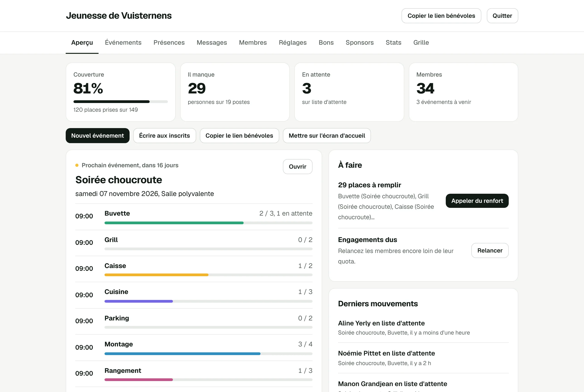Click the orange Caisse progress bar
584x392 pixels.
(x=209, y=275)
